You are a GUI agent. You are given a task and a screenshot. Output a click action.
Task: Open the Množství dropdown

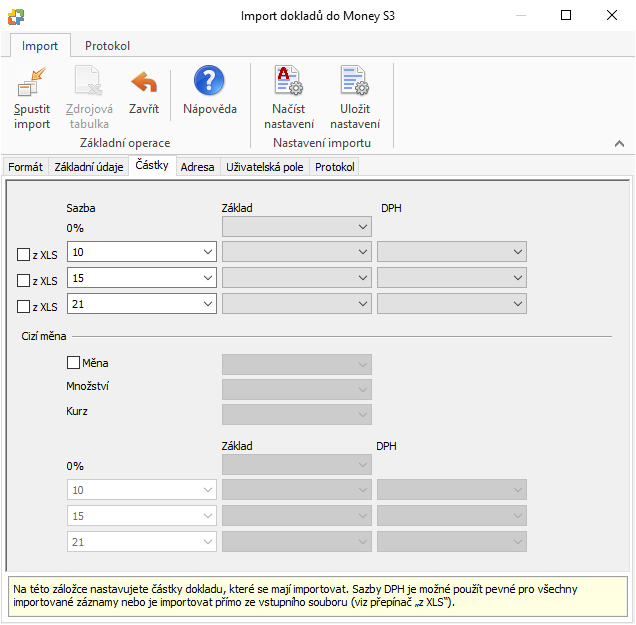click(297, 389)
